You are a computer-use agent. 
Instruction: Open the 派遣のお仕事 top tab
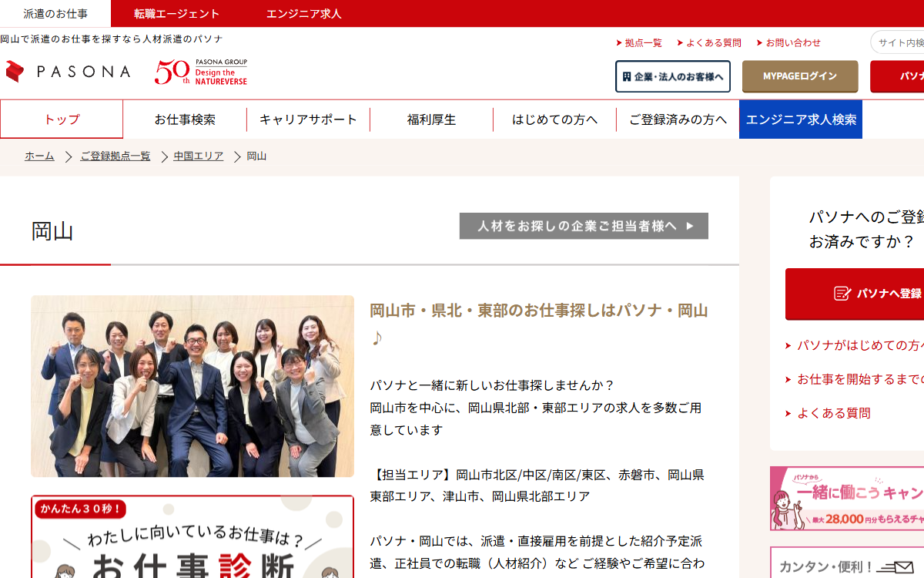coord(55,14)
